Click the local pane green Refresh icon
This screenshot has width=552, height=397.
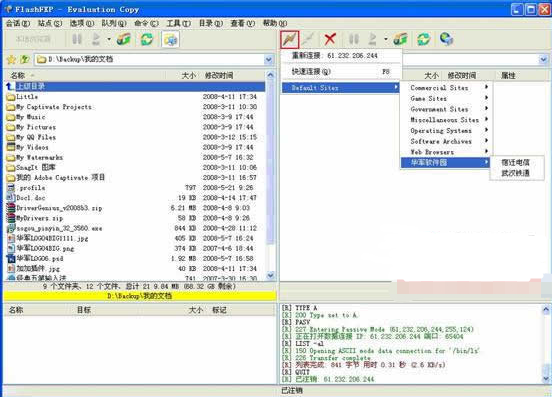click(x=147, y=39)
